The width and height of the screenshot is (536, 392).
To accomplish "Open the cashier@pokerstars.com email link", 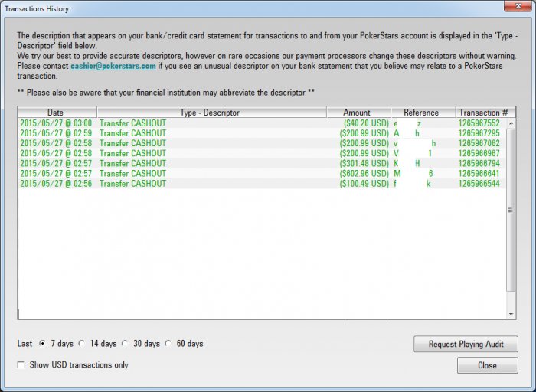I will pyautogui.click(x=113, y=66).
